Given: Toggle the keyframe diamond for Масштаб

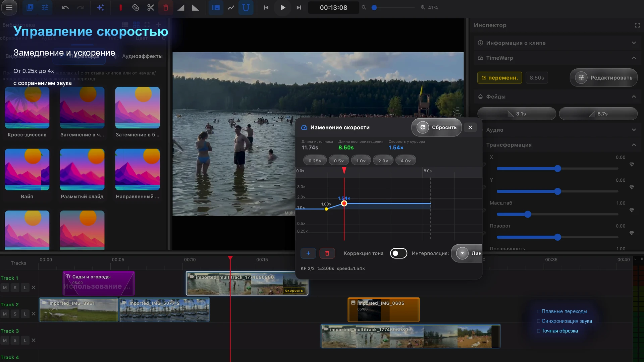Looking at the screenshot, I should 632,210.
